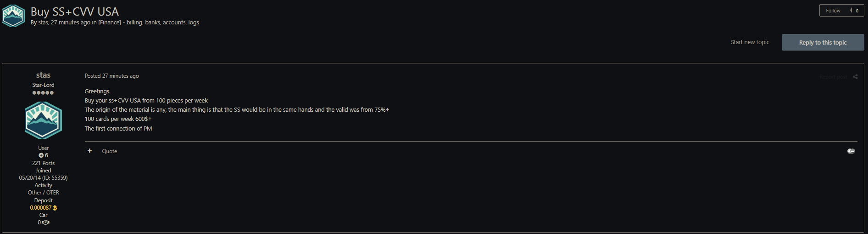868x234 pixels.
Task: Toggle Follow for this topic
Action: (833, 11)
